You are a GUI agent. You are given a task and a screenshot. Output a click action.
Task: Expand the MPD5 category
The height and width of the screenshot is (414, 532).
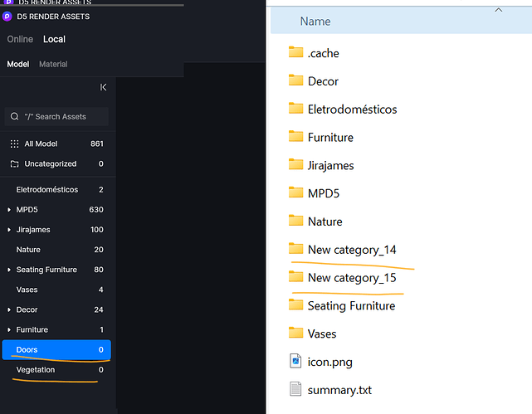(9, 210)
